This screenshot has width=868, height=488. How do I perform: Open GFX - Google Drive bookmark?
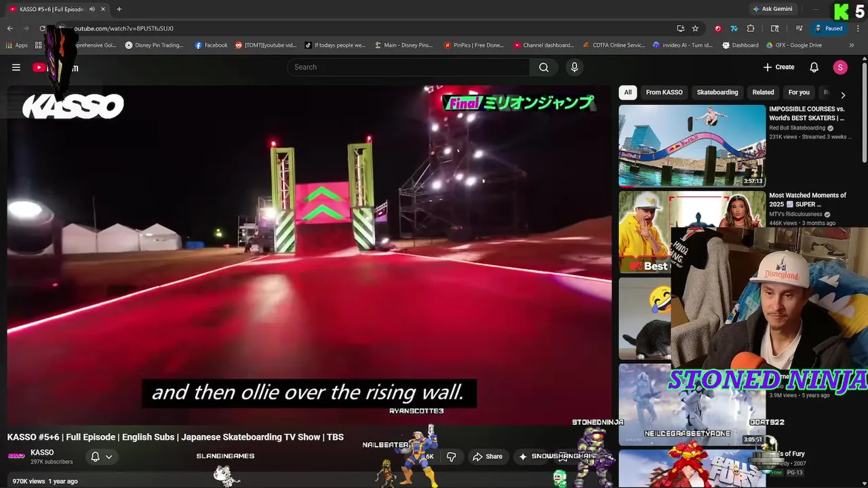click(x=794, y=45)
